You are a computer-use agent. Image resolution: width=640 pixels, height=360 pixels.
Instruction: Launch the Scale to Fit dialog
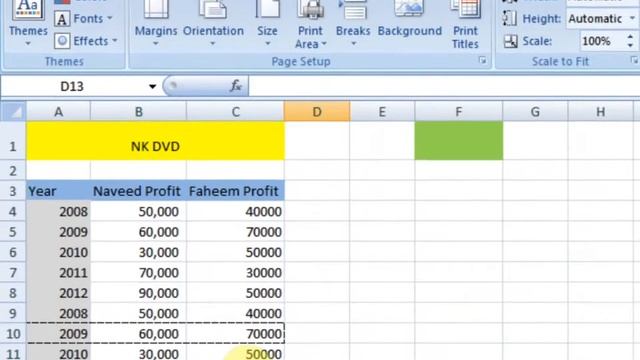(634, 60)
